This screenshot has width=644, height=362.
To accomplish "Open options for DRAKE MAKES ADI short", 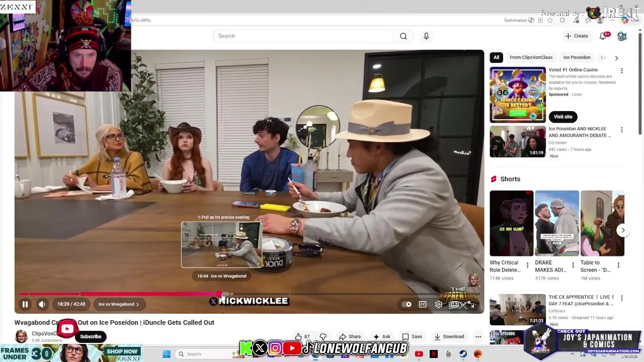I will (573, 265).
